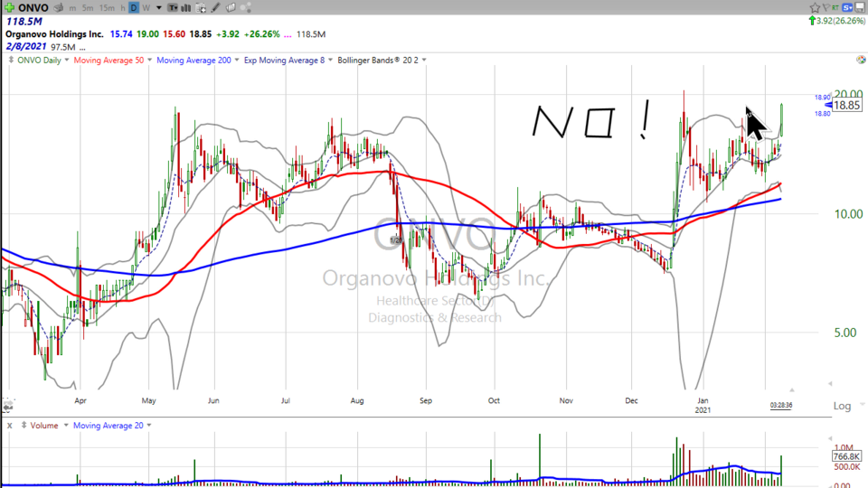Image resolution: width=868 pixels, height=488 pixels.
Task: Click the 15.74 open price value
Action: point(121,34)
